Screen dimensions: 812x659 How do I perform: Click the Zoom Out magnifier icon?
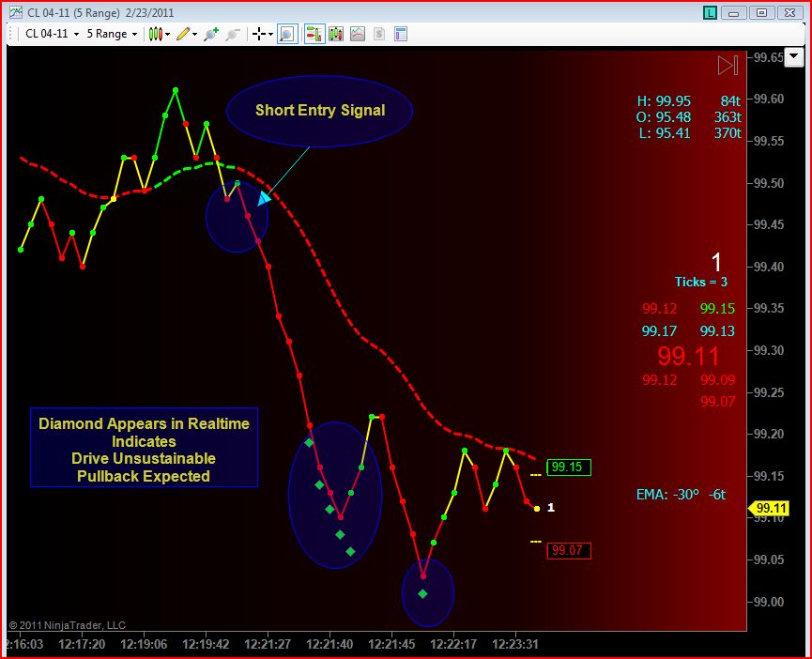233,34
